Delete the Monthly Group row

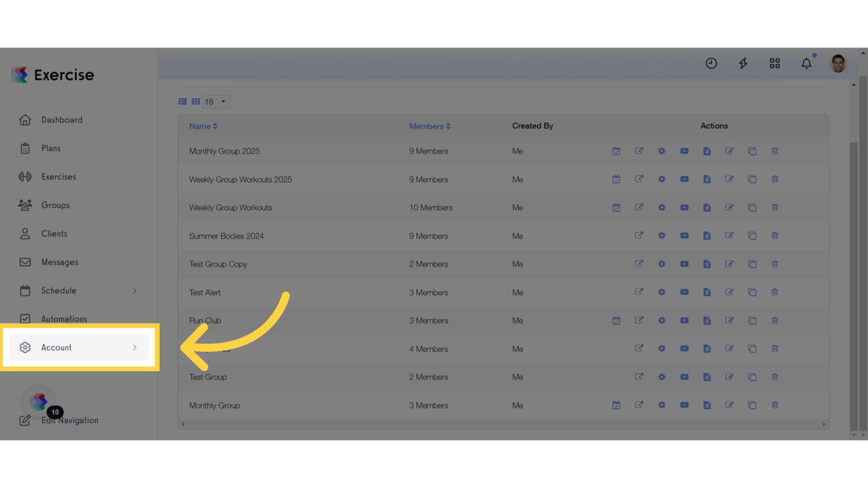(775, 405)
